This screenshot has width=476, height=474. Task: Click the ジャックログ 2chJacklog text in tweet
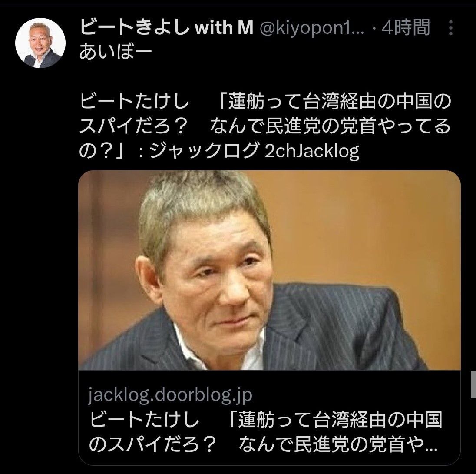coord(255,151)
